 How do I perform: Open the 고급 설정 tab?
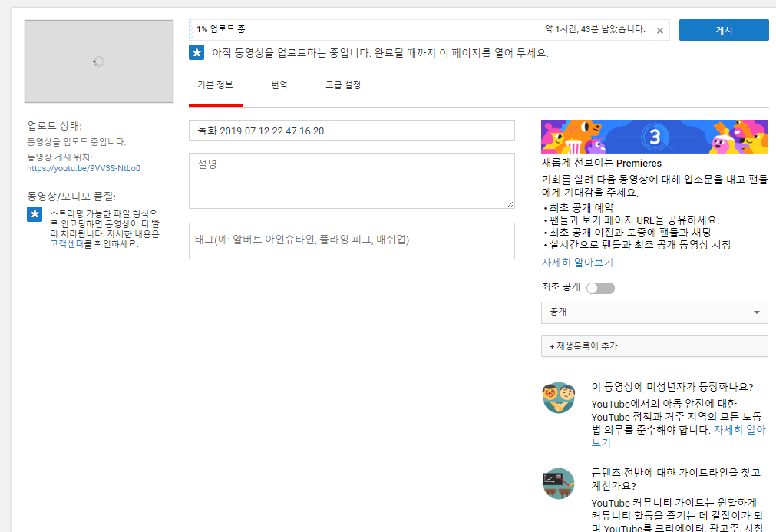(x=343, y=85)
